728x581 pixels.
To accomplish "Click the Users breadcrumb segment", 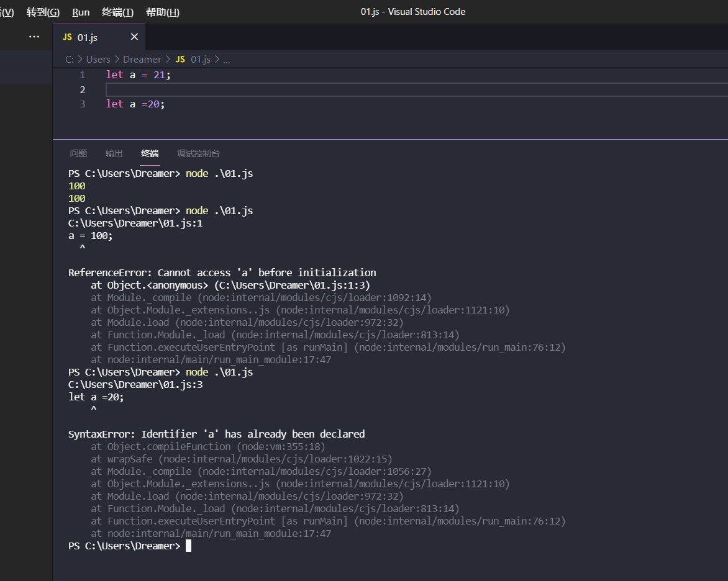I will coord(98,60).
